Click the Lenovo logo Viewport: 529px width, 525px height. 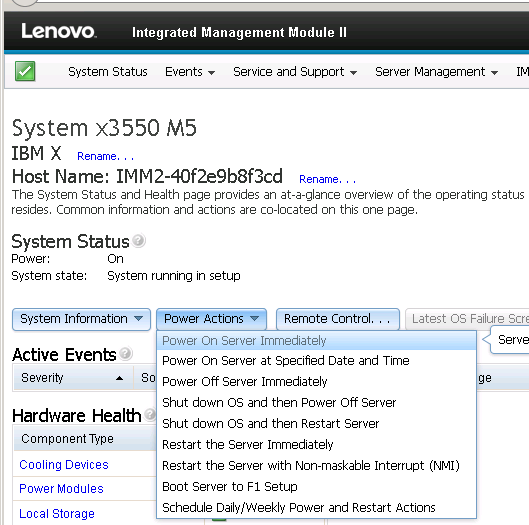click(58, 31)
